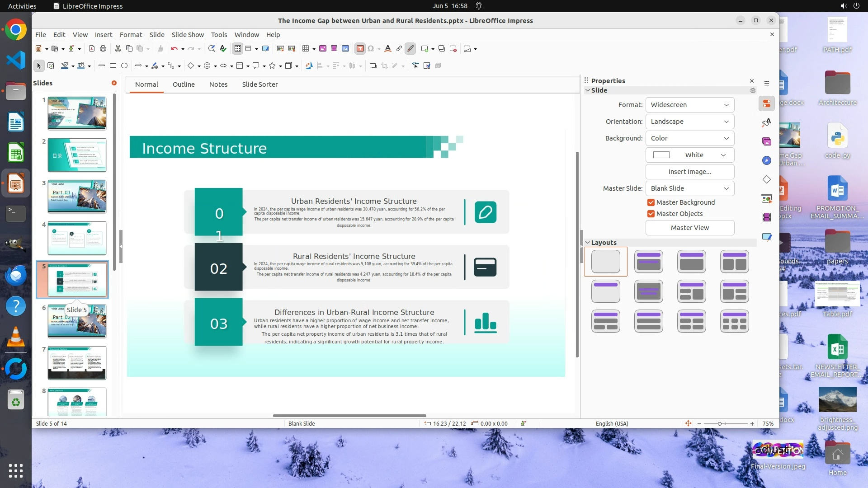Open the Format dropdown showing Widescreen
The width and height of the screenshot is (868, 488).
pyautogui.click(x=689, y=105)
